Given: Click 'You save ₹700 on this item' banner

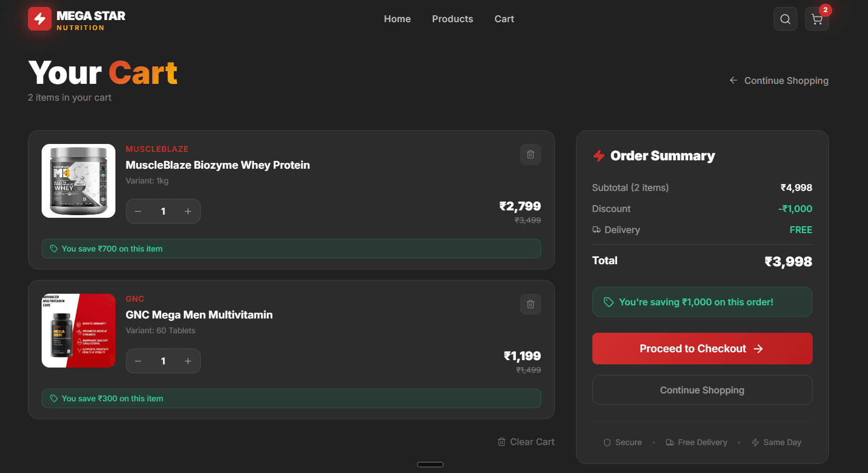Looking at the screenshot, I should point(291,249).
